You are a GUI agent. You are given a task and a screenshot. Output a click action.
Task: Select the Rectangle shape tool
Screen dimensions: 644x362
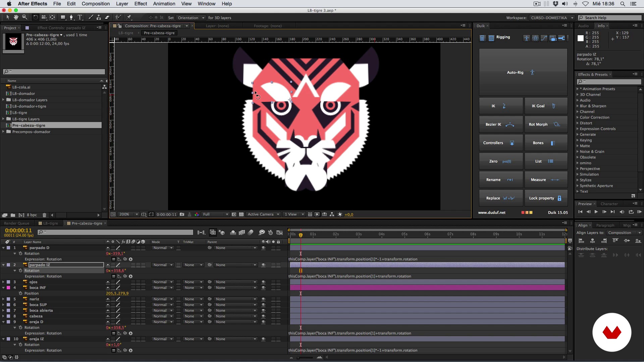pos(63,17)
